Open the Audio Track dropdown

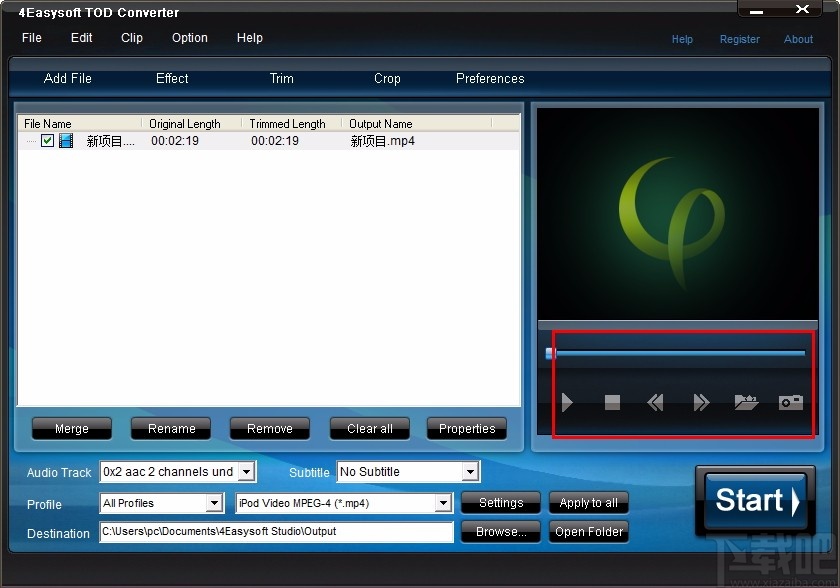coord(244,471)
